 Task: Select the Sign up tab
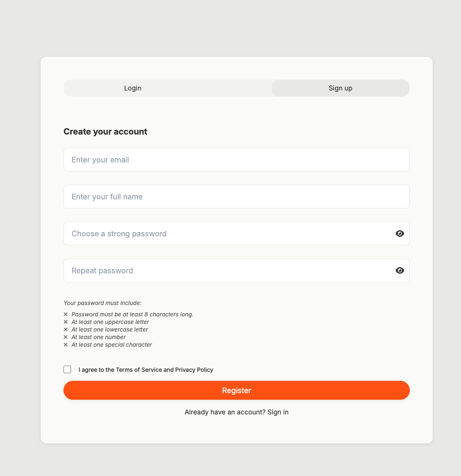(x=340, y=88)
